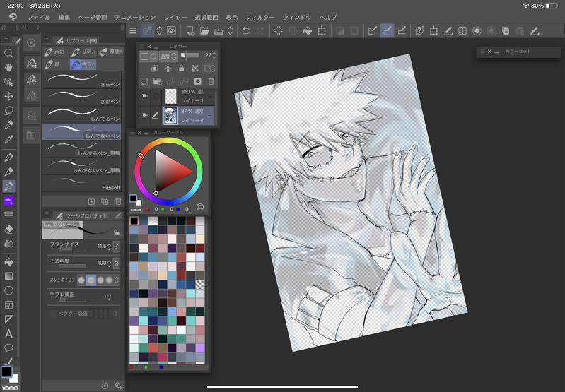
Task: Click the Scale/Transform icon in command bar
Action: pyautogui.click(x=322, y=31)
